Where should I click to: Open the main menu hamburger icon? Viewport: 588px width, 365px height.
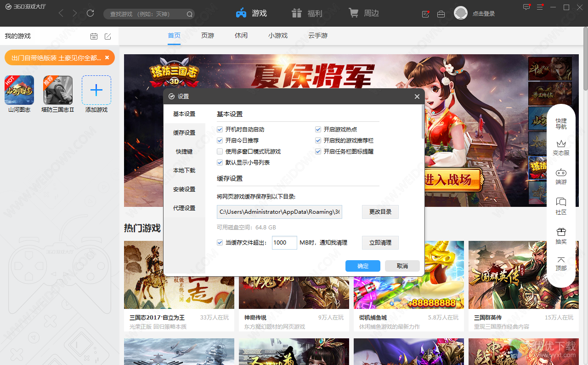[540, 7]
